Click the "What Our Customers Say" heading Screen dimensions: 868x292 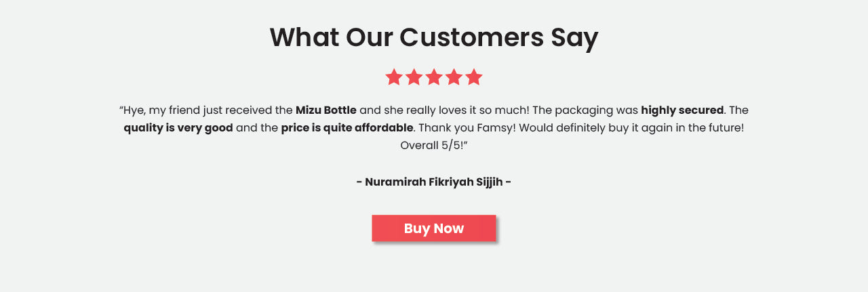433,37
